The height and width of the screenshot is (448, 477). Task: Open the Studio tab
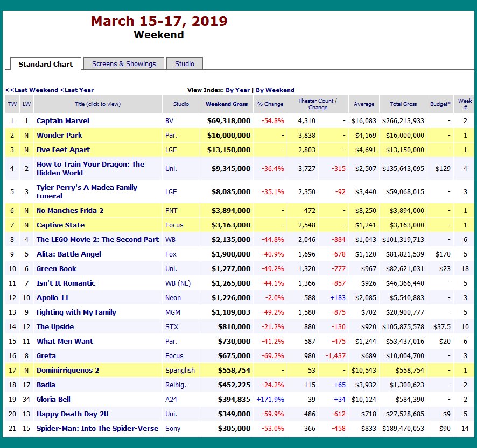(184, 63)
